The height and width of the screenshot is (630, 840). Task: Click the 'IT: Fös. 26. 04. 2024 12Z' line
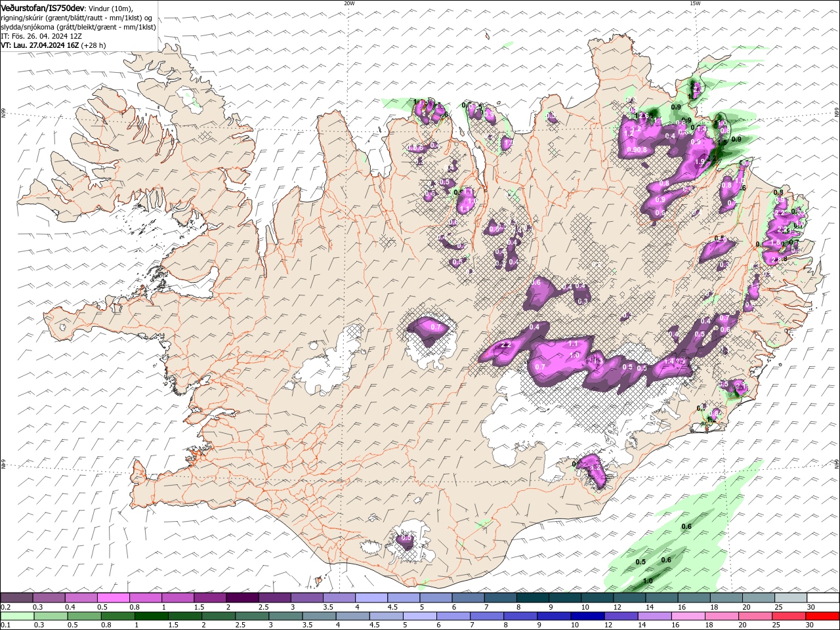[x=41, y=36]
